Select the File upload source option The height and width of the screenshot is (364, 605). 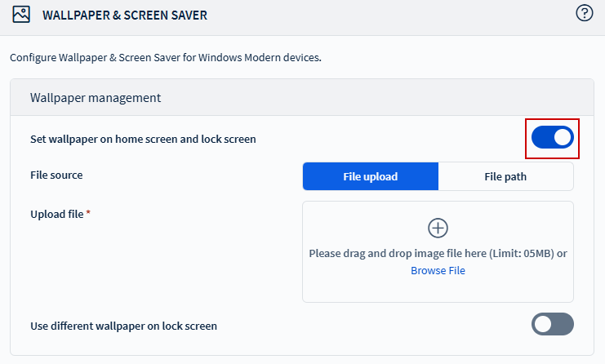point(371,176)
